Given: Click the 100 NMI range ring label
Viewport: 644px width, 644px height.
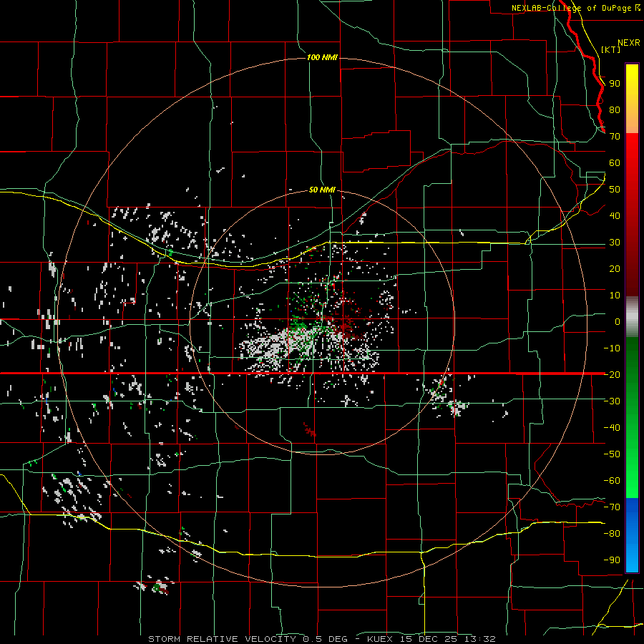Looking at the screenshot, I should (322, 57).
